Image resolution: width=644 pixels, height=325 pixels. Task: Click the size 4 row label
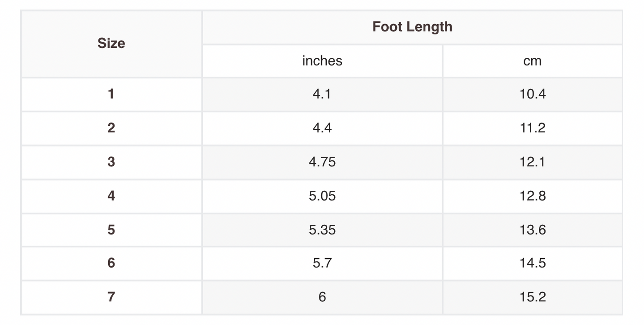point(111,196)
